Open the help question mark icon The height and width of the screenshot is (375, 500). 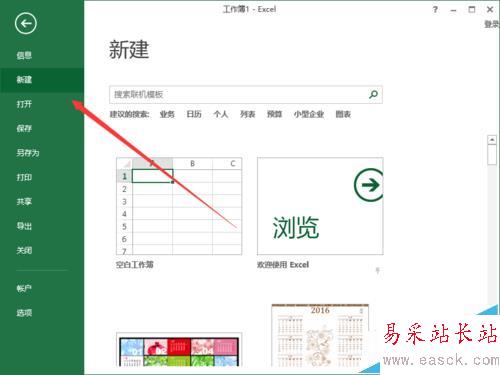point(435,10)
